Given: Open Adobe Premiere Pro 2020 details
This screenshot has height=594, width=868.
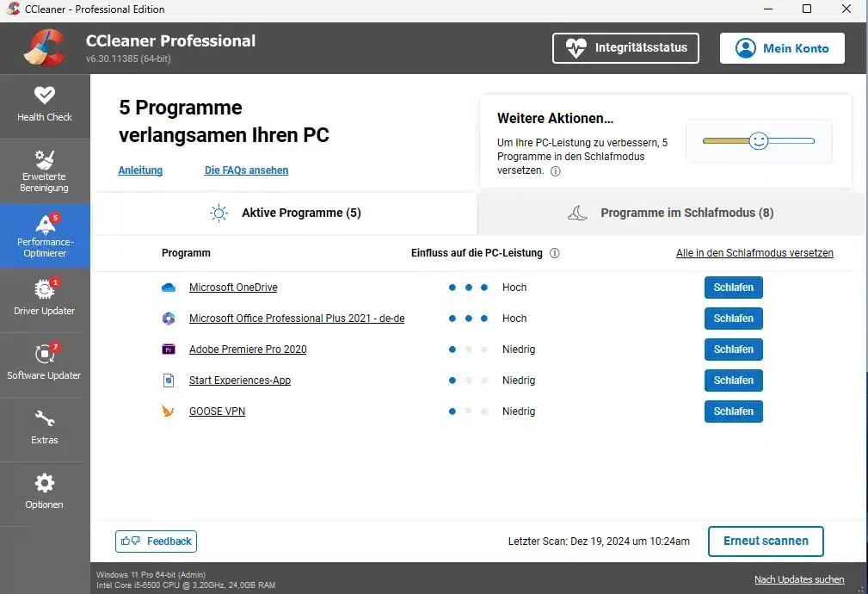Looking at the screenshot, I should point(248,350).
